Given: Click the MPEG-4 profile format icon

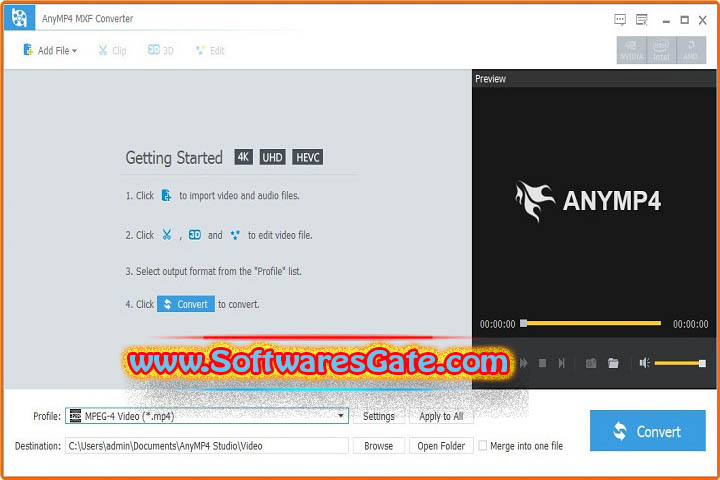Looking at the screenshot, I should [75, 416].
